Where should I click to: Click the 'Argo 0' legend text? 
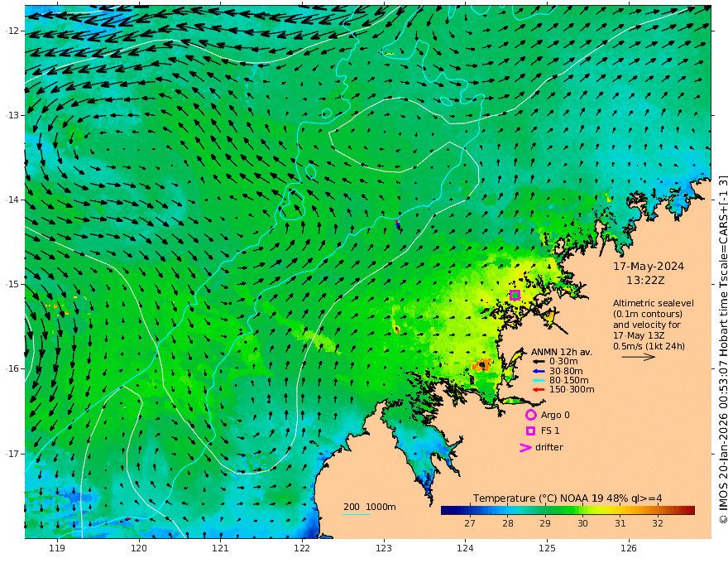(x=555, y=416)
